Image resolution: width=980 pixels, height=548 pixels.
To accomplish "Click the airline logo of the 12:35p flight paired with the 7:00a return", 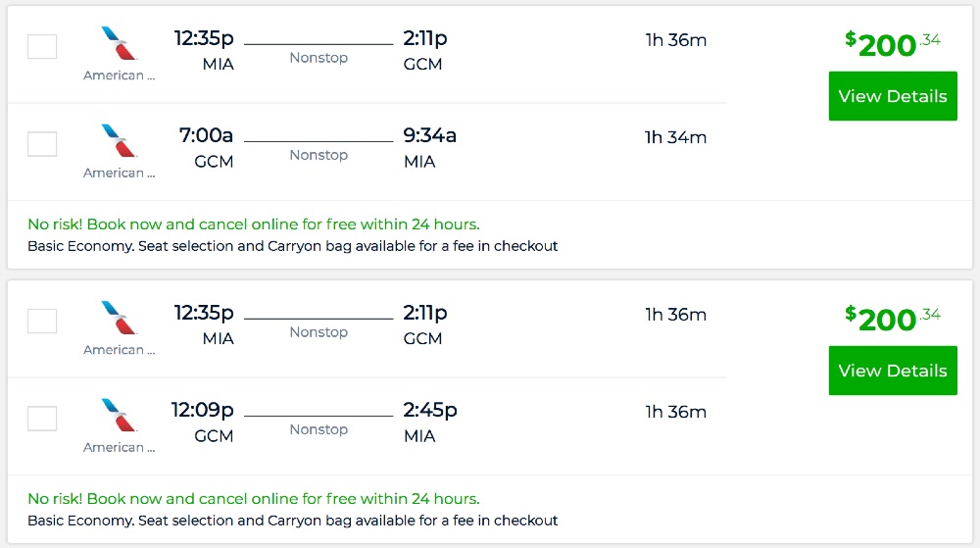I will (x=120, y=43).
